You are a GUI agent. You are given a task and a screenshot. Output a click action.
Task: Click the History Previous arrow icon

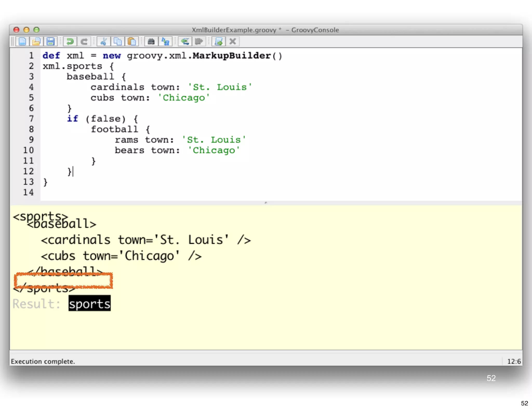click(185, 42)
